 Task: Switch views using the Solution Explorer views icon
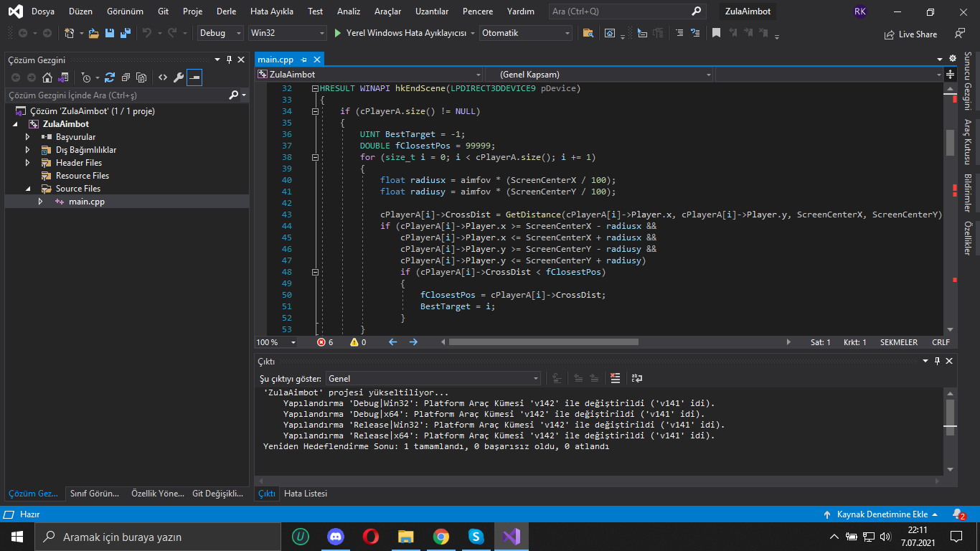pos(63,77)
